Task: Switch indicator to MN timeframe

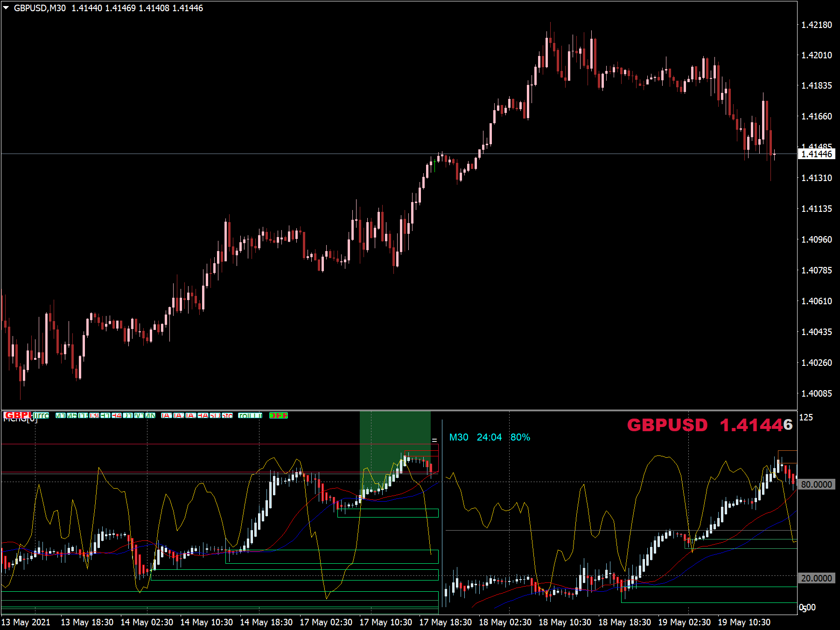Action: coord(150,415)
